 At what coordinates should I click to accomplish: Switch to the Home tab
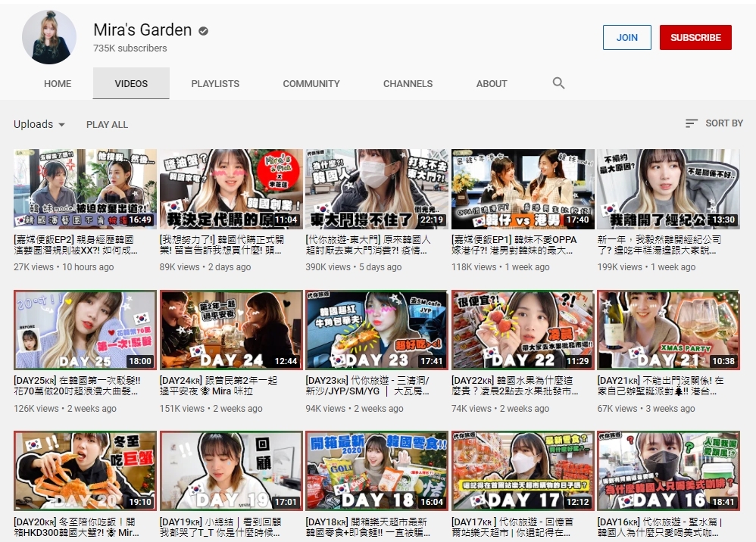coord(58,84)
